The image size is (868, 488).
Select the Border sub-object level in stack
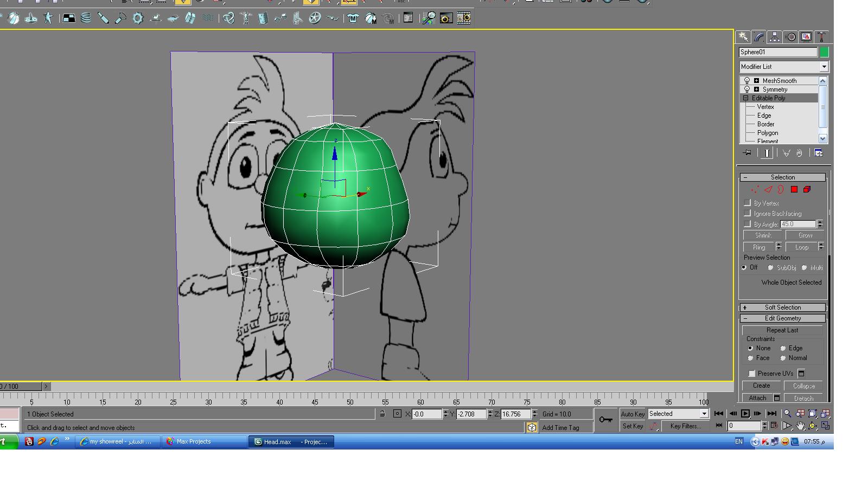765,124
